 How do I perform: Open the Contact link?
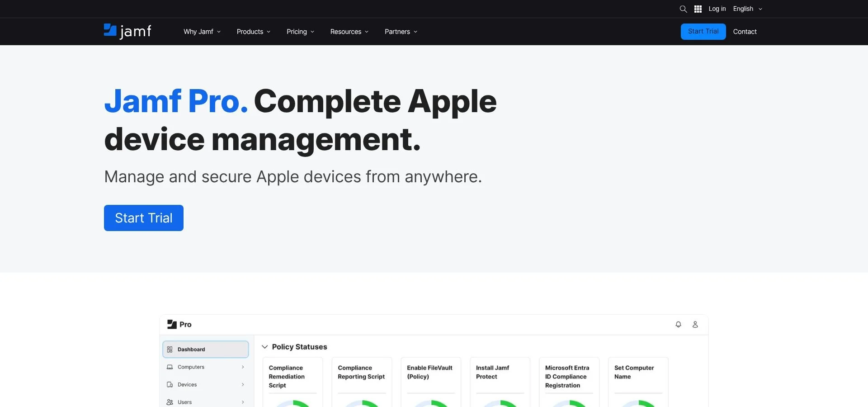point(745,32)
